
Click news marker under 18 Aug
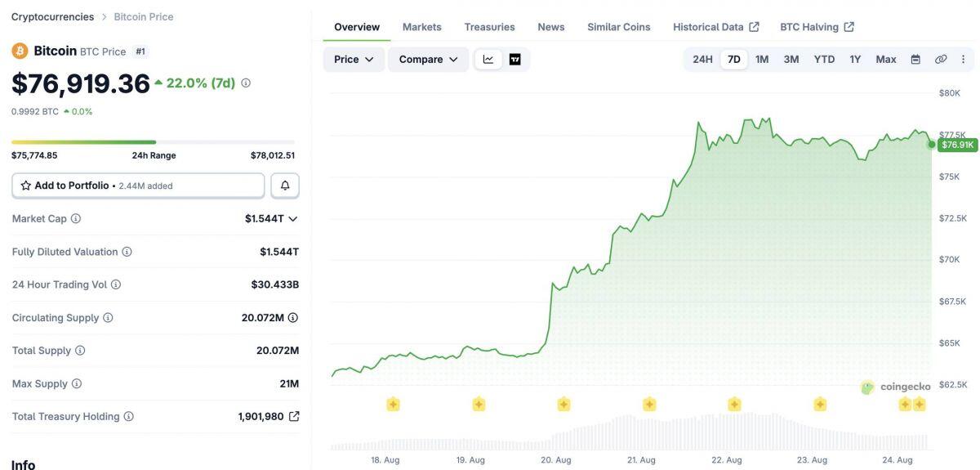click(393, 404)
